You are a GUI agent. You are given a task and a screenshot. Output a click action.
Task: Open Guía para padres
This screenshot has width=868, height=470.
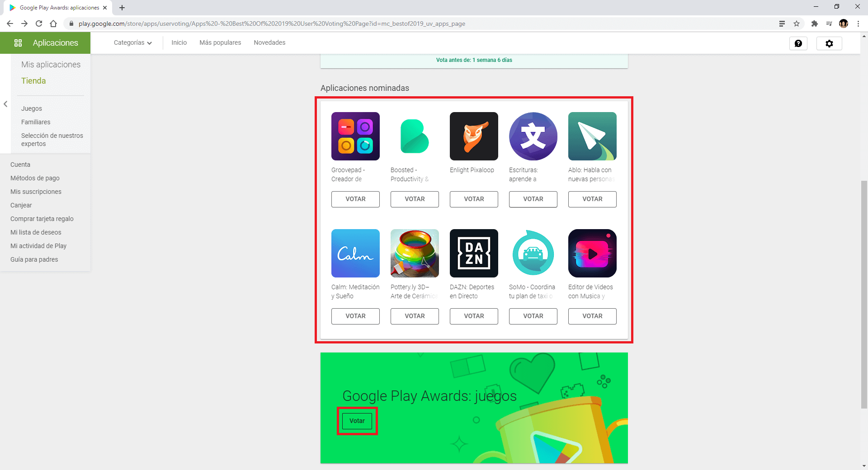[x=34, y=259]
